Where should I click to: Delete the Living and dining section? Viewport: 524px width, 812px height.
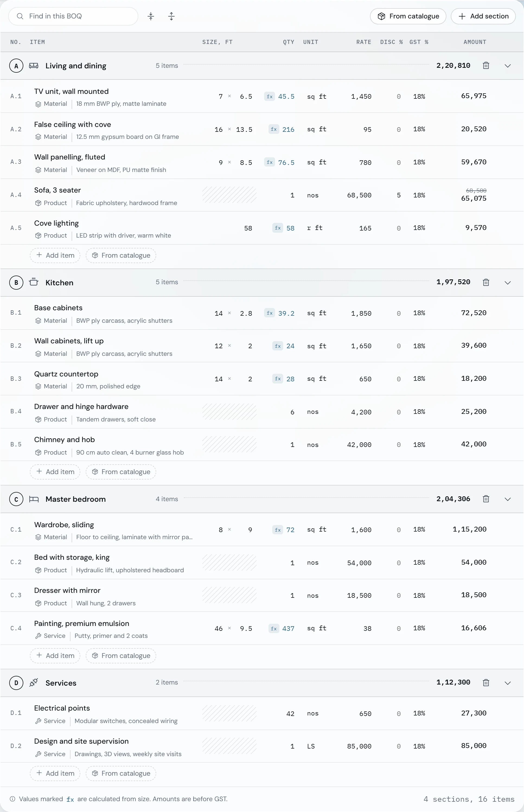486,66
